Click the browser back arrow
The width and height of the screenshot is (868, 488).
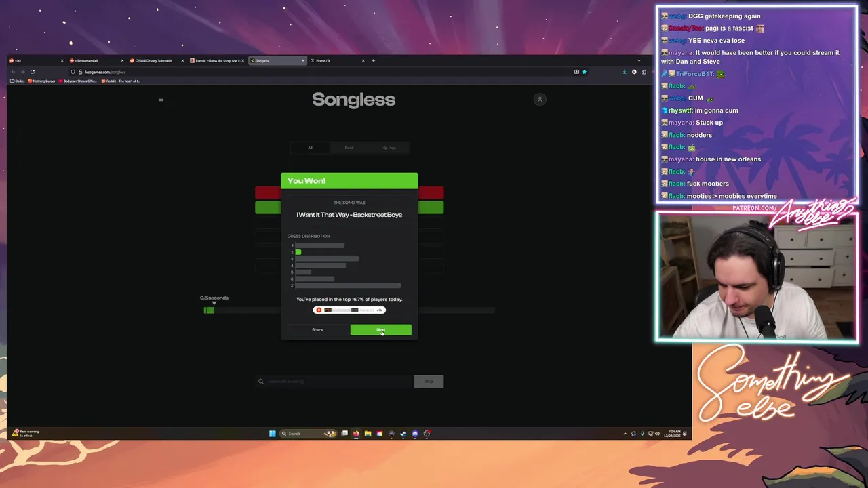click(12, 72)
